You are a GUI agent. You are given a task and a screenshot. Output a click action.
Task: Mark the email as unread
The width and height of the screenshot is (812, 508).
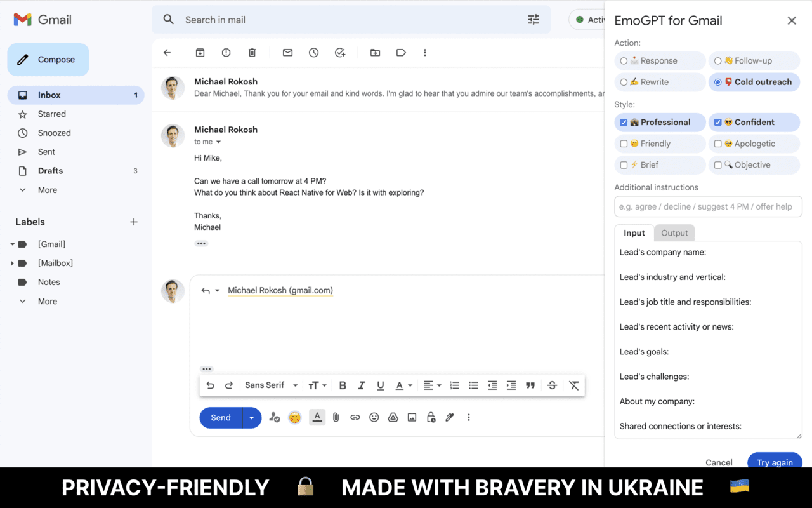(287, 53)
